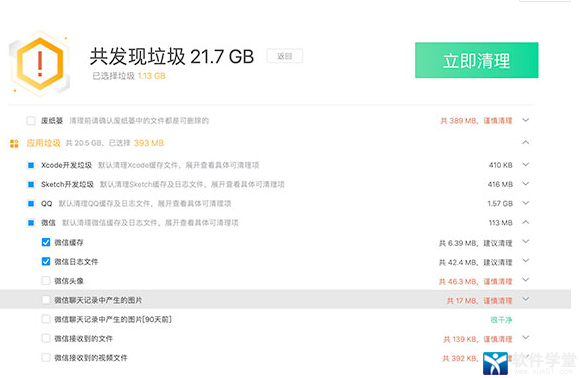Expand the 微信缓存 row chevron
This screenshot has height=378, width=580.
tap(526, 242)
